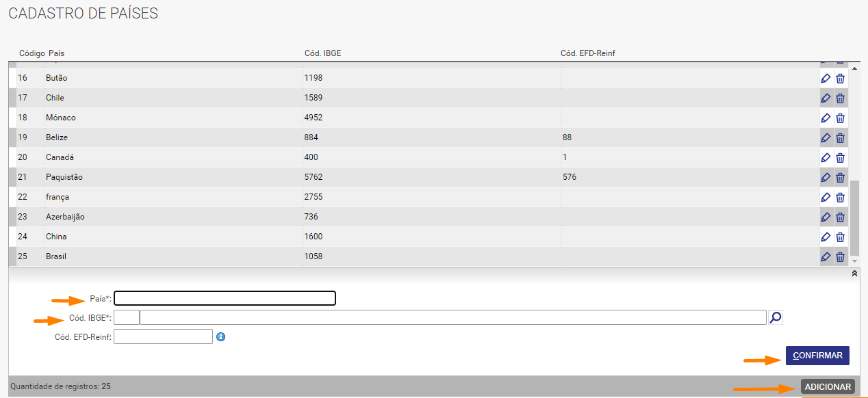Delete the frança row using trash icon
868x398 pixels.
(841, 198)
